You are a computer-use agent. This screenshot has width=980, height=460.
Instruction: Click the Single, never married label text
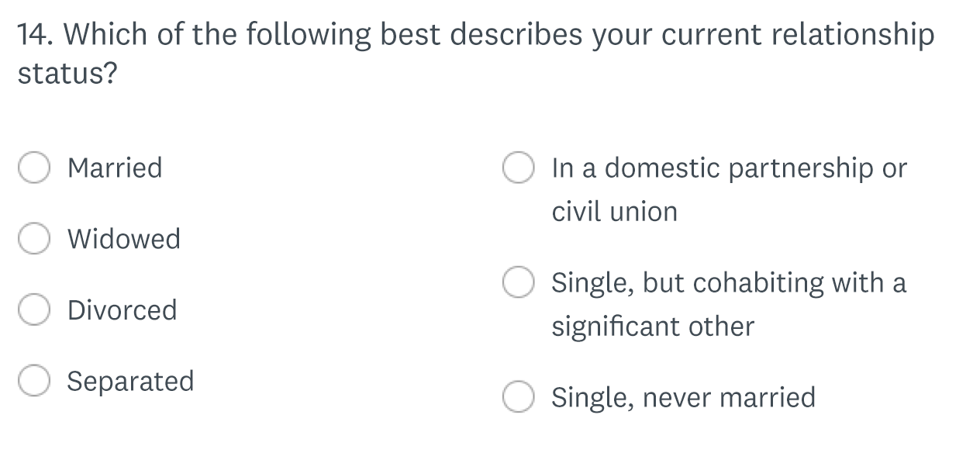(x=683, y=397)
